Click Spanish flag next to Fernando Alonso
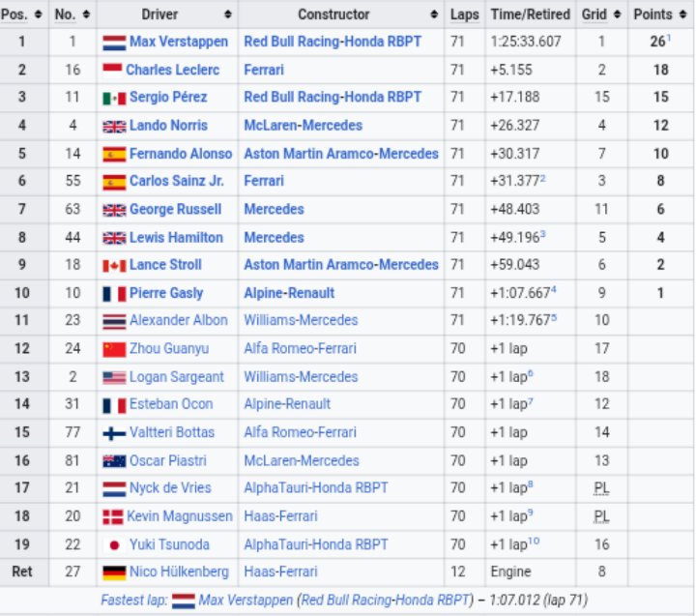The width and height of the screenshot is (696, 616). coord(114,155)
